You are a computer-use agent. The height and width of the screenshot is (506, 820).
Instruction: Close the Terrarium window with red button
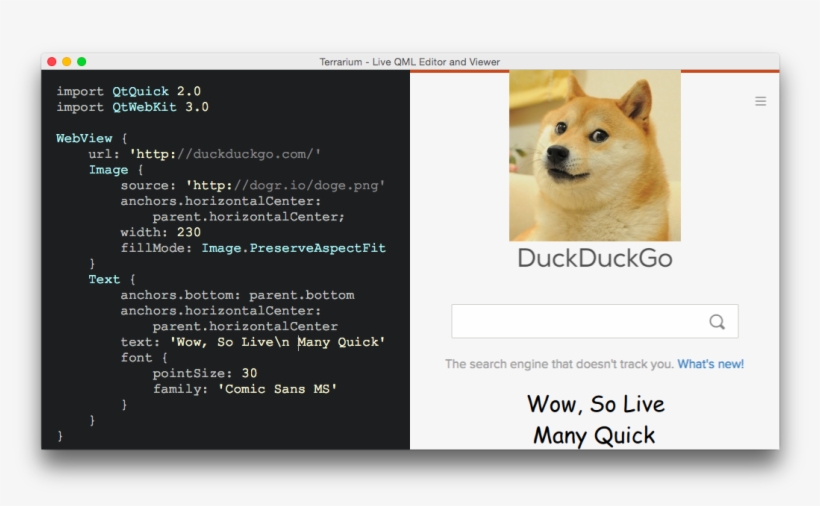(52, 62)
